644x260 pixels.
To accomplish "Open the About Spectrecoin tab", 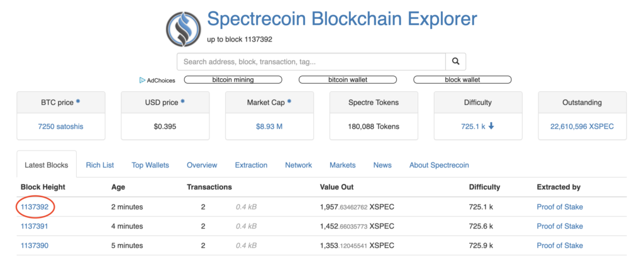I will [439, 165].
